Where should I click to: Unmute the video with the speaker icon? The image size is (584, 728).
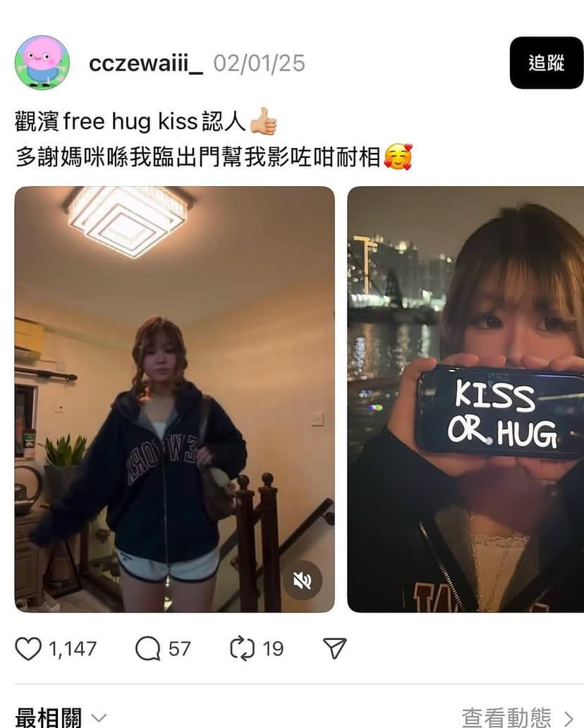303,580
